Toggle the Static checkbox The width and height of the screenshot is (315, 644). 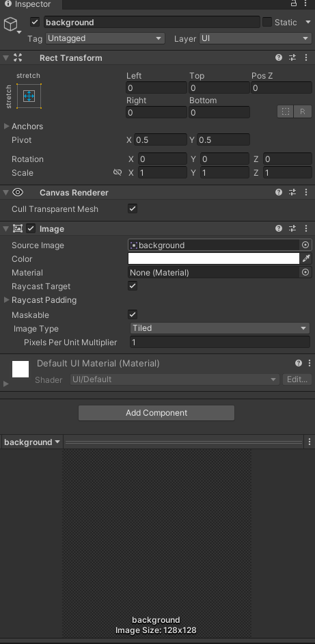coord(267,22)
